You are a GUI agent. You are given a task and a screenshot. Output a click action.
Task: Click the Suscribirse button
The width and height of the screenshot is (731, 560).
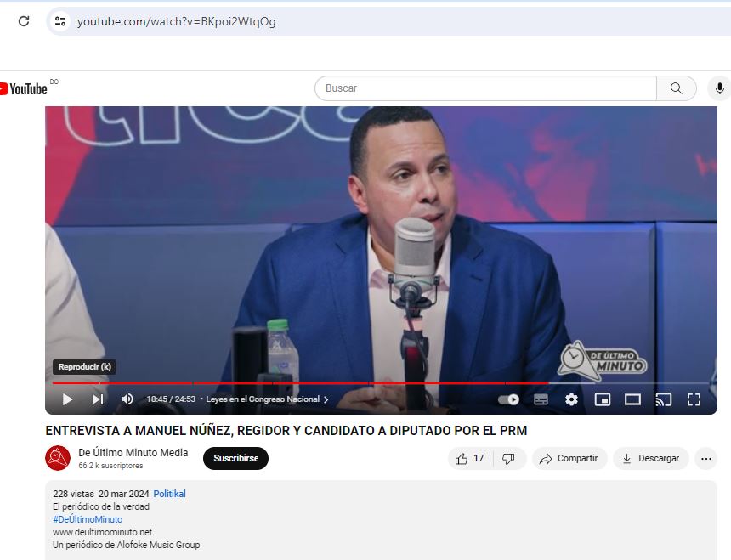(236, 458)
